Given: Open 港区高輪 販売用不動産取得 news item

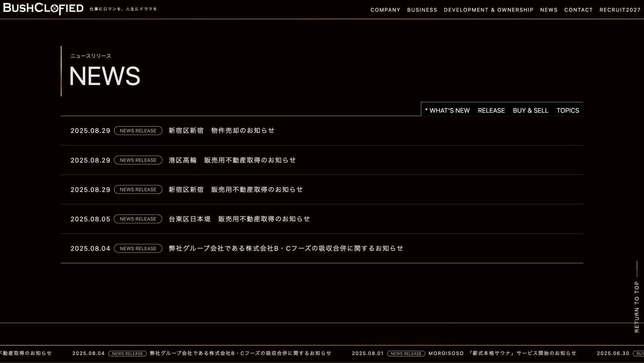Looking at the screenshot, I should coord(232,160).
